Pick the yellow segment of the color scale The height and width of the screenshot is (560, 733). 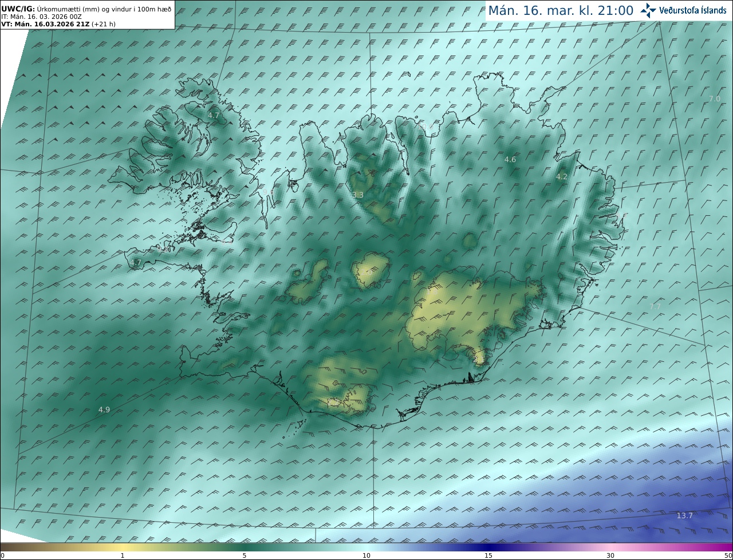pos(123,547)
